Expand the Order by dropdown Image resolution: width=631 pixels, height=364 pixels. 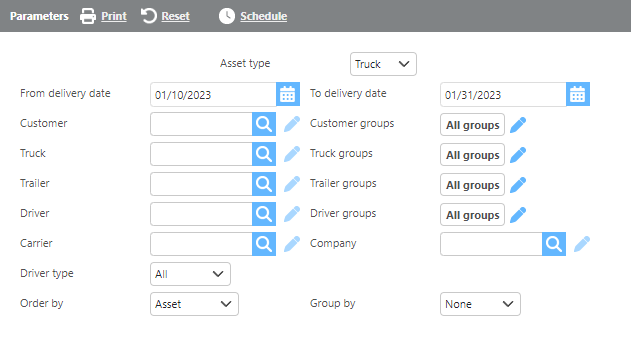pos(194,304)
